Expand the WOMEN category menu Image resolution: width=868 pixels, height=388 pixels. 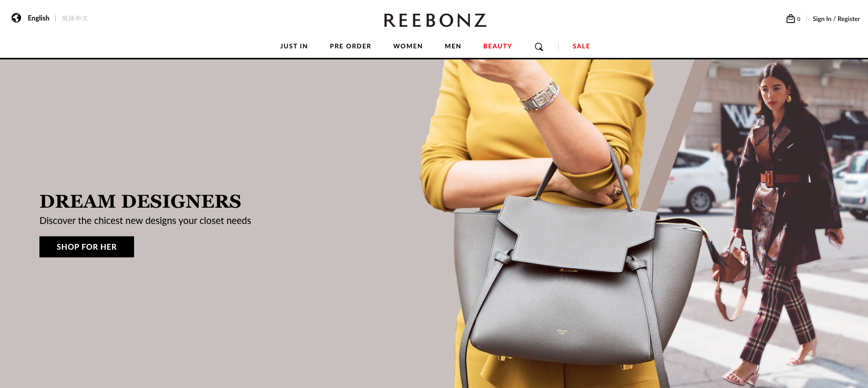(408, 46)
